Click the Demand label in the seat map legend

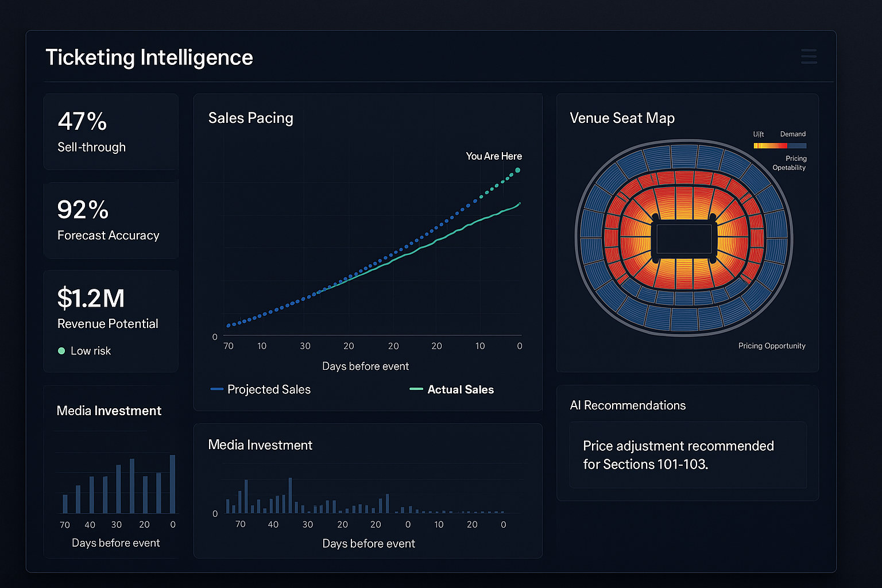point(792,134)
